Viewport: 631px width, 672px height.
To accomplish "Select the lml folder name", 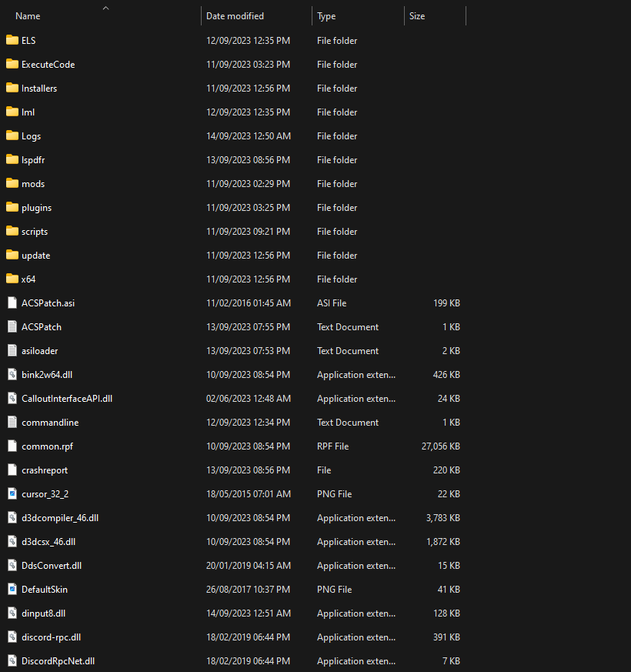I will [x=28, y=112].
